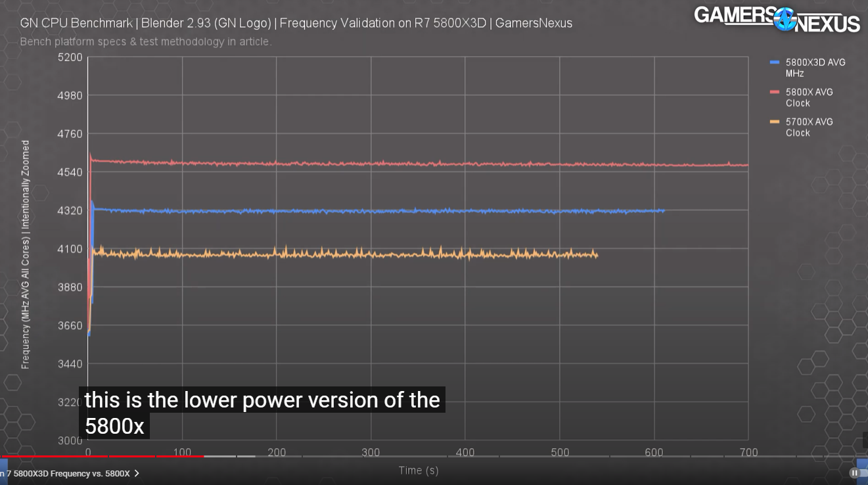Click the y-axis value '4540'
Viewport: 868px width, 485px height.
tap(70, 172)
